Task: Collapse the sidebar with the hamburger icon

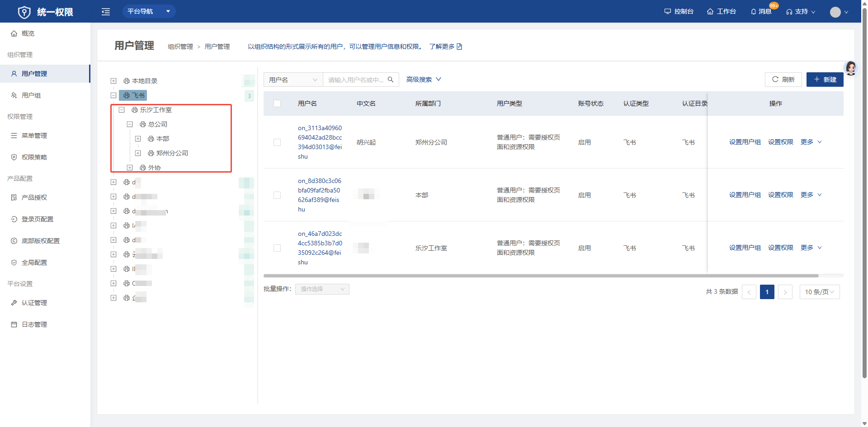Action: click(106, 12)
